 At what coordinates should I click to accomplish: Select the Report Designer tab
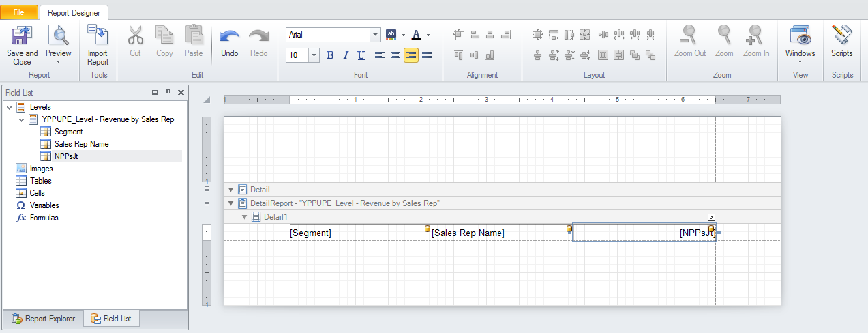click(74, 12)
